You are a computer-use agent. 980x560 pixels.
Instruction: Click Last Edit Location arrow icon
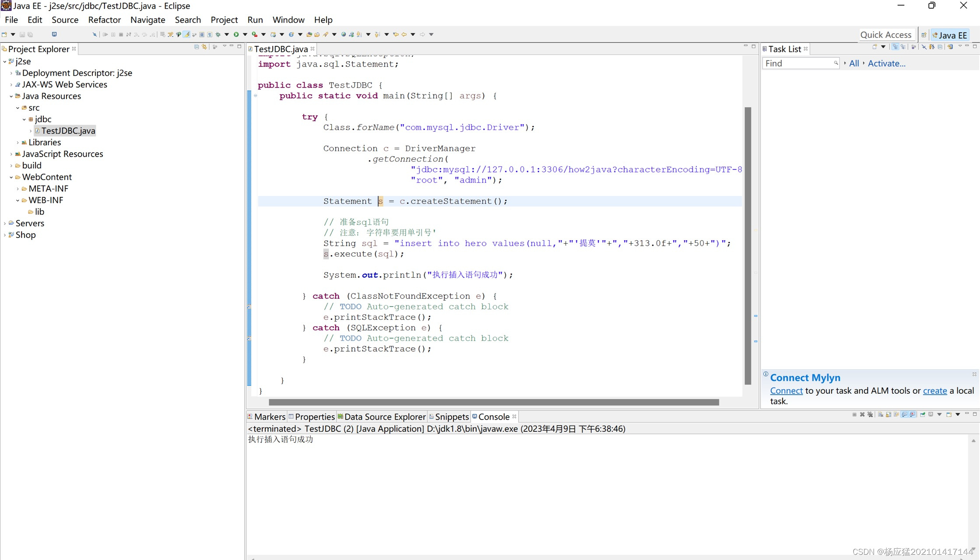[396, 35]
